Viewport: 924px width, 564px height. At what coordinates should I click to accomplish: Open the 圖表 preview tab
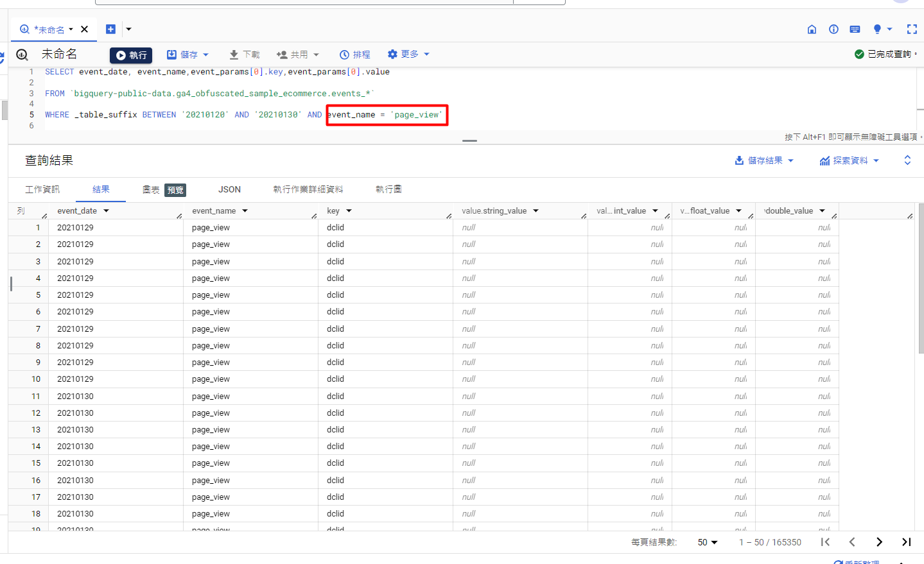(164, 189)
